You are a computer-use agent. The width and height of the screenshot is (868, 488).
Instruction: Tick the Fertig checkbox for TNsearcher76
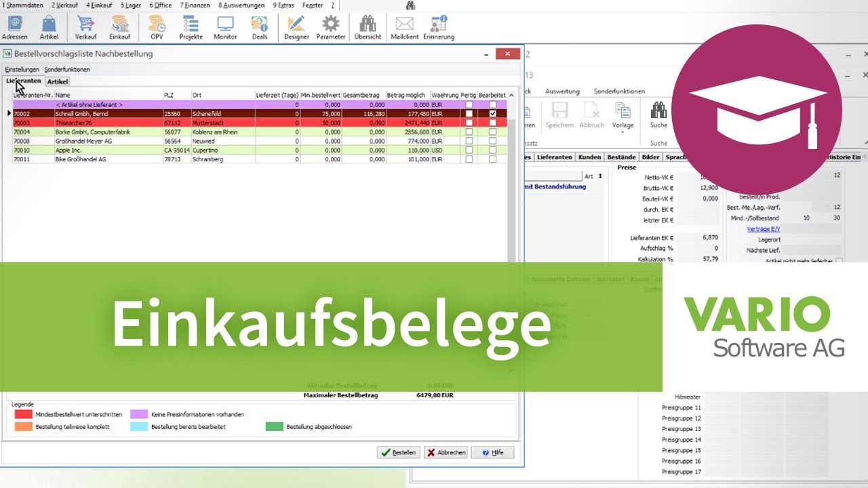(469, 123)
